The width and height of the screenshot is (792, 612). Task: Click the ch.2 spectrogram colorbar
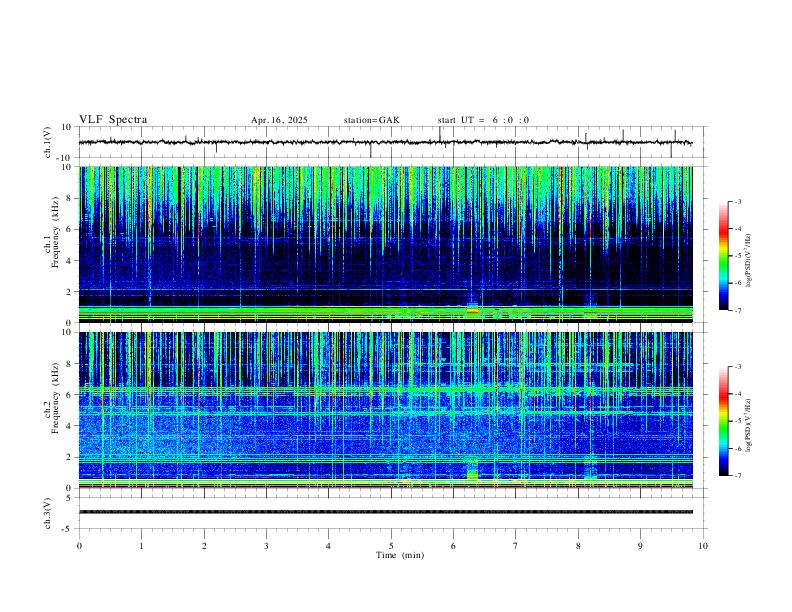click(723, 421)
